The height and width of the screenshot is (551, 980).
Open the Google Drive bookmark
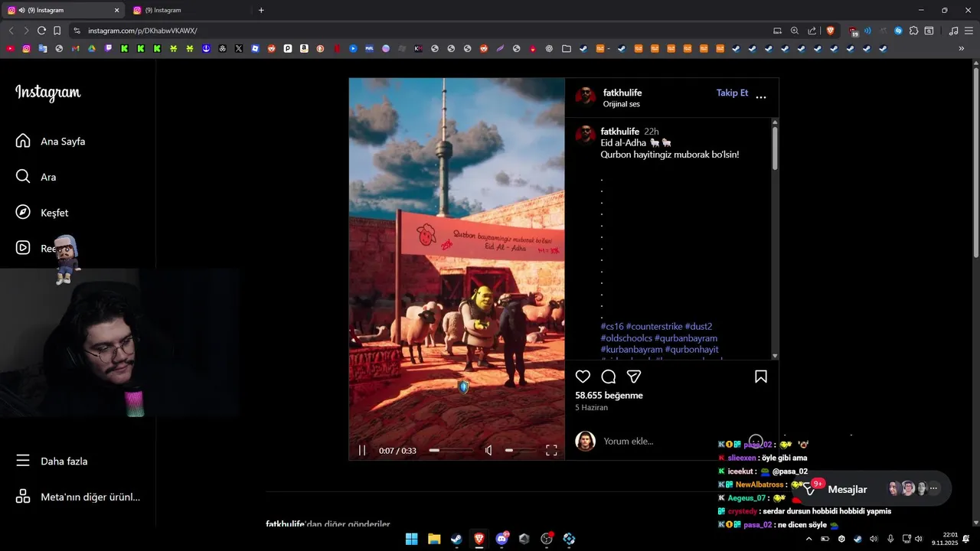(x=91, y=48)
